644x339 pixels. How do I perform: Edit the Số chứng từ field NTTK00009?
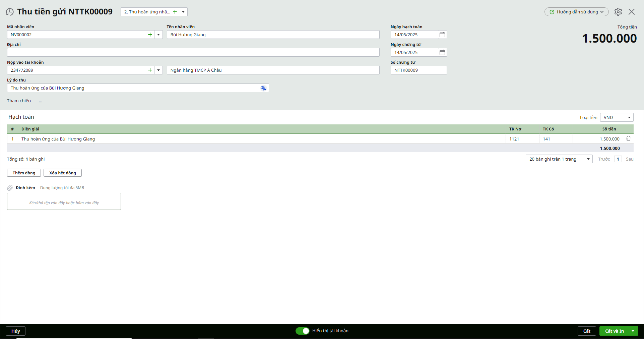(x=419, y=70)
